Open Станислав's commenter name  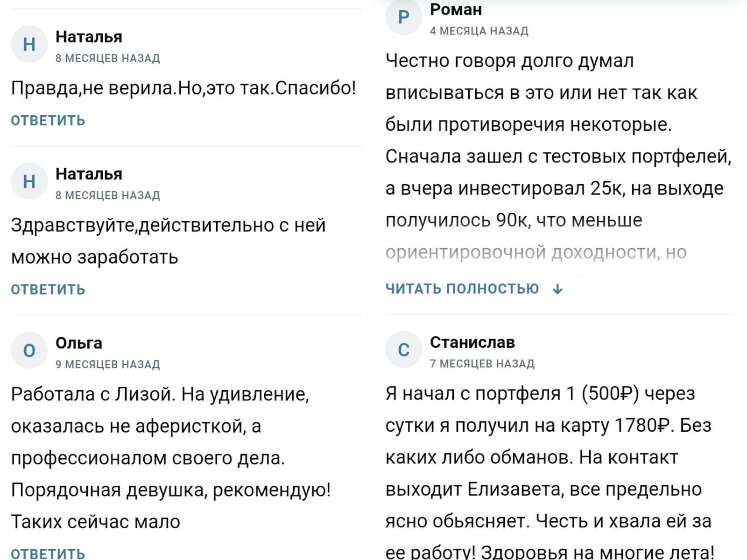coord(472,342)
